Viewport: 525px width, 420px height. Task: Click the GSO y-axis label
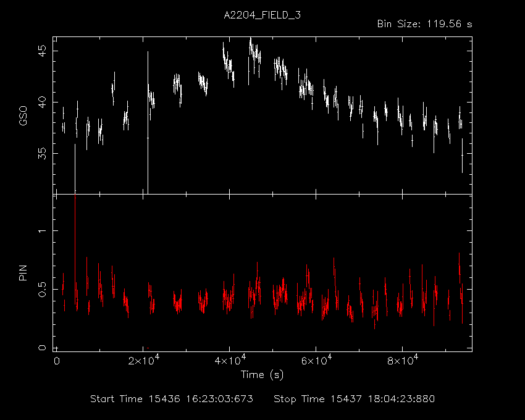(x=23, y=115)
